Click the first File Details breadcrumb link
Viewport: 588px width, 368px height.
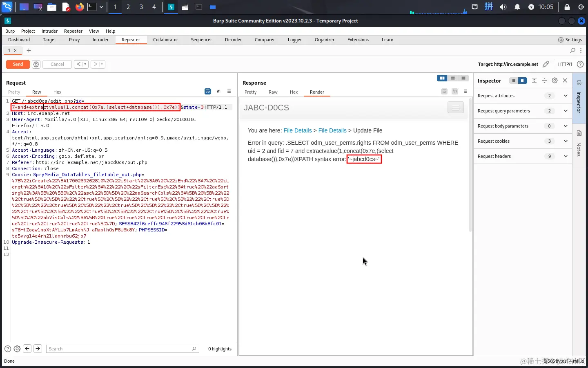coord(298,130)
